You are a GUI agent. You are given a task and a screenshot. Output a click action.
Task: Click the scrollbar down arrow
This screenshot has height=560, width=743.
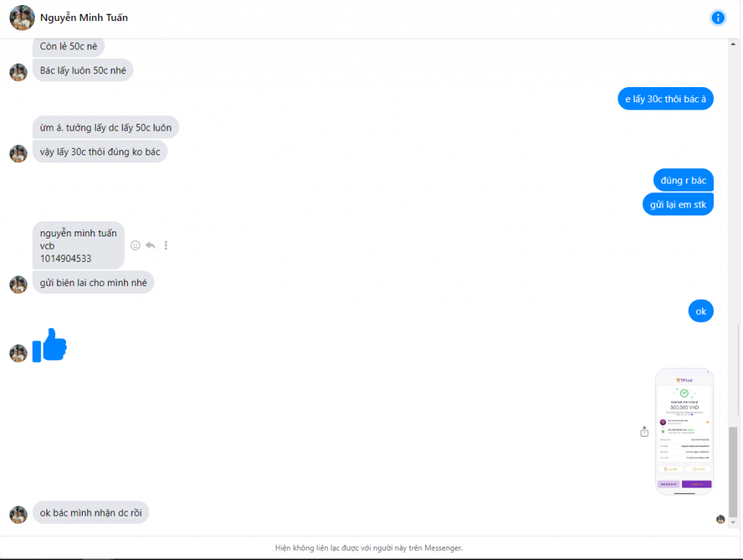733,522
